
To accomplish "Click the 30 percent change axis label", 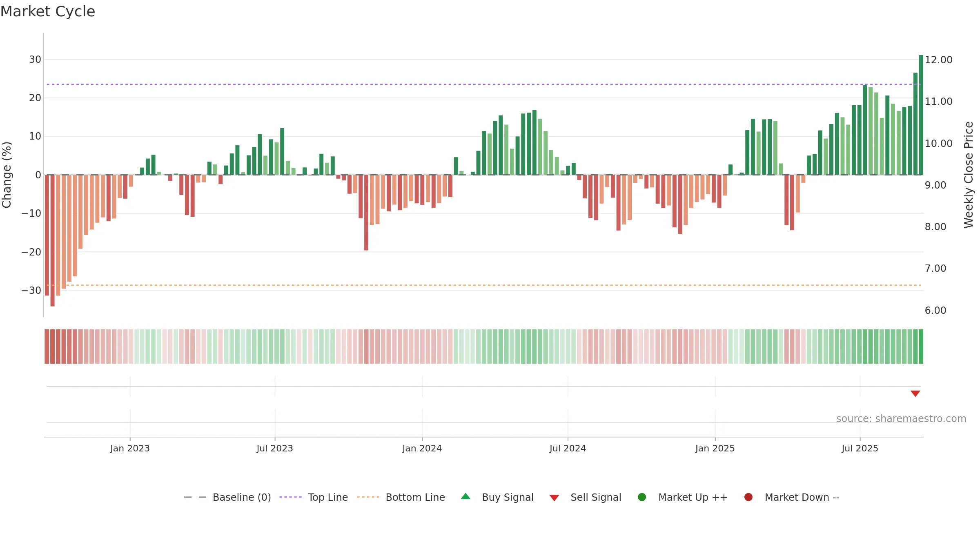I will [x=35, y=60].
